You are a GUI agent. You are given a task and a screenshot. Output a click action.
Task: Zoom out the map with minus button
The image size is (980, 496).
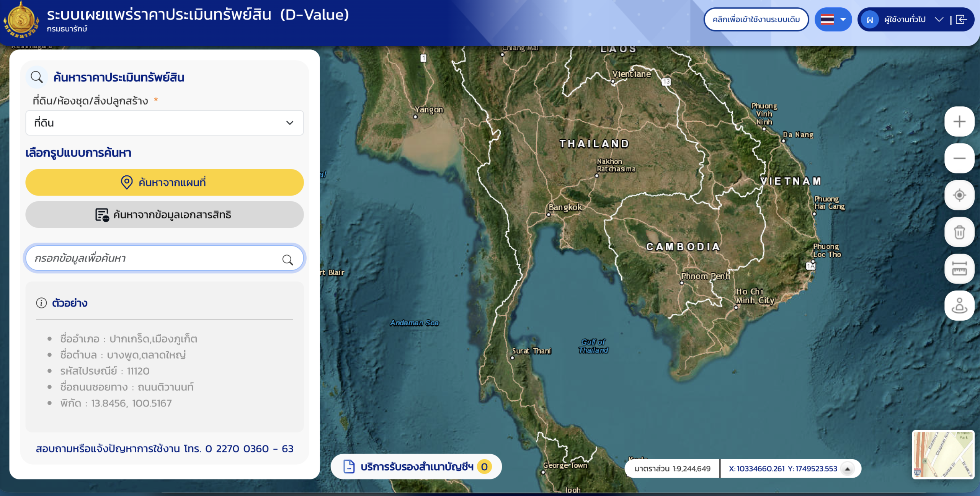click(959, 158)
